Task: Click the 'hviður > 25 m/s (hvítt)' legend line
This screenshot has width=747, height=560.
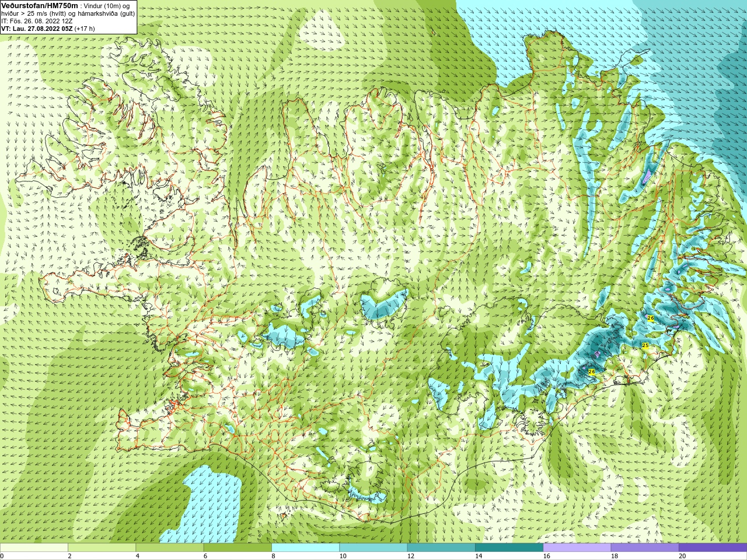Action: point(34,13)
